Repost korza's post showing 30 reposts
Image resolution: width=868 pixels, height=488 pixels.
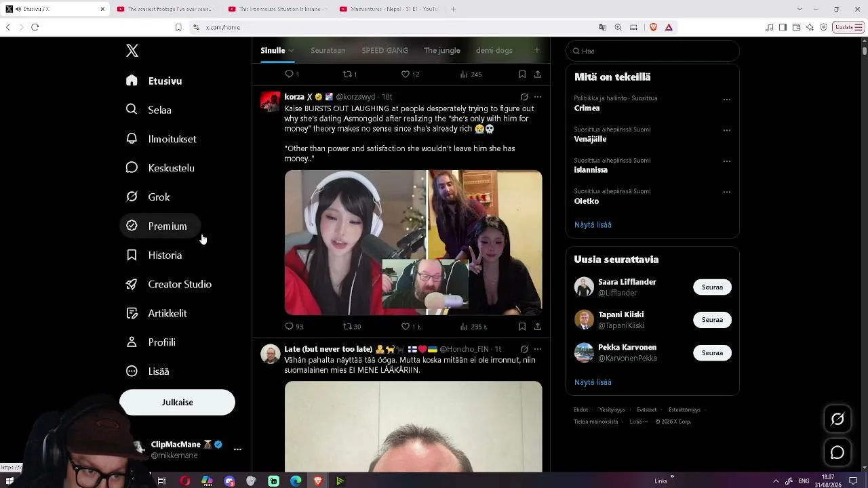[351, 327]
